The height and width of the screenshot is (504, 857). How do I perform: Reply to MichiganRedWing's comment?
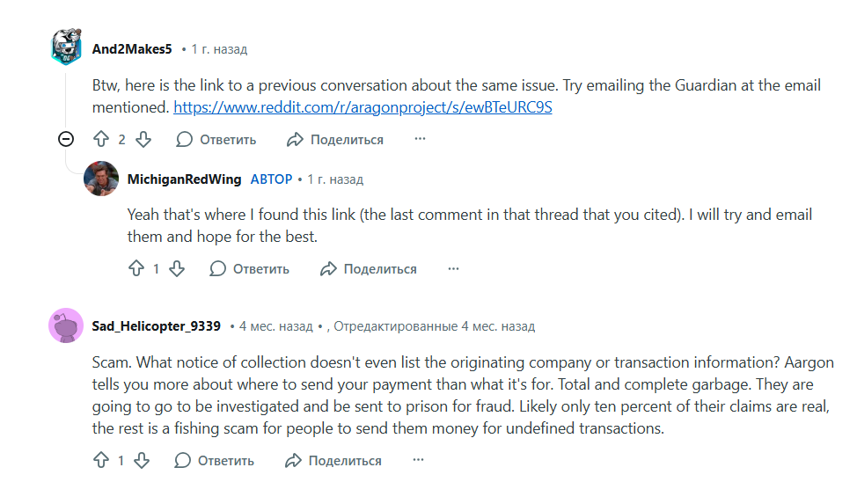(x=250, y=268)
